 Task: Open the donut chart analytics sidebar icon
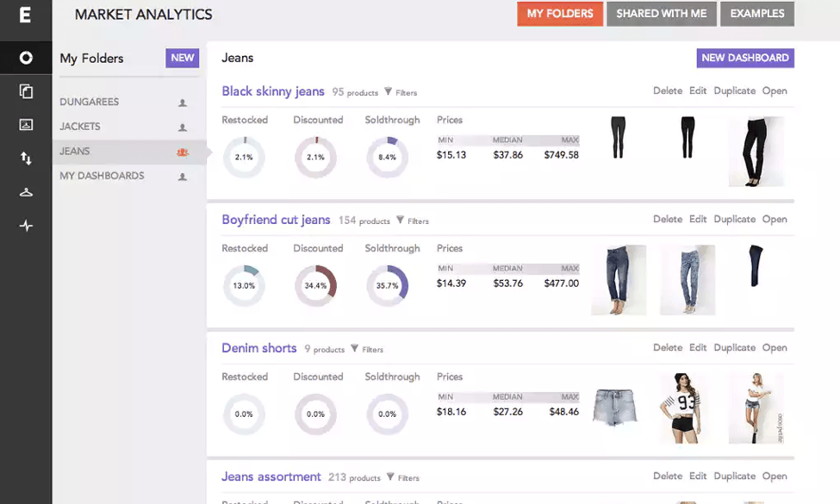coord(26,58)
